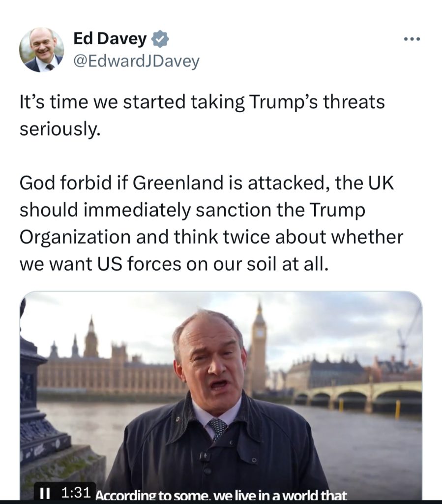Open Ed Davey's profile picture avatar

pyautogui.click(x=42, y=50)
